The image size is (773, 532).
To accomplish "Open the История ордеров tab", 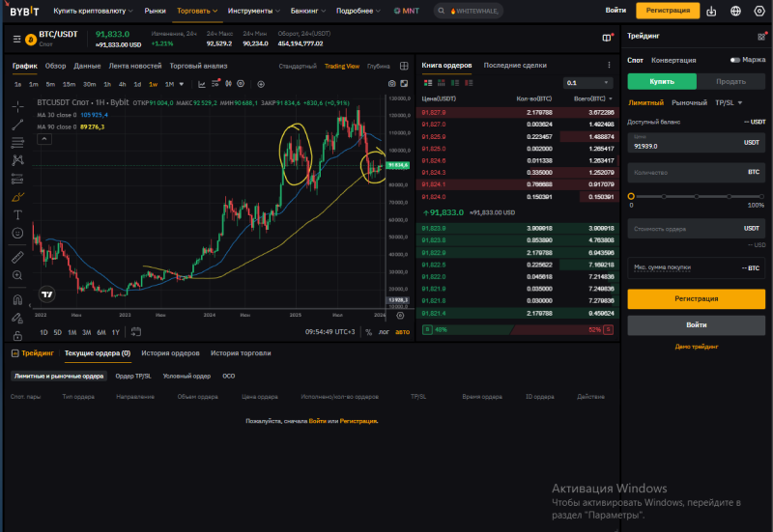I will point(172,353).
